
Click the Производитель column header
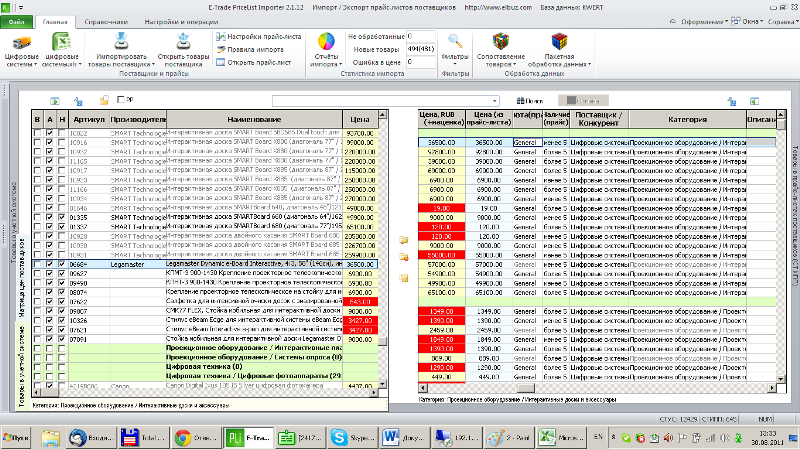click(x=138, y=119)
